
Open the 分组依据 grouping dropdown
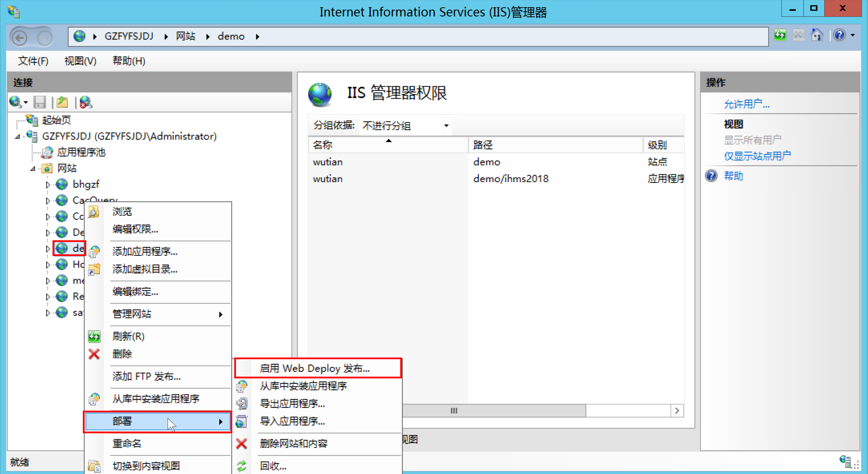[x=446, y=126]
